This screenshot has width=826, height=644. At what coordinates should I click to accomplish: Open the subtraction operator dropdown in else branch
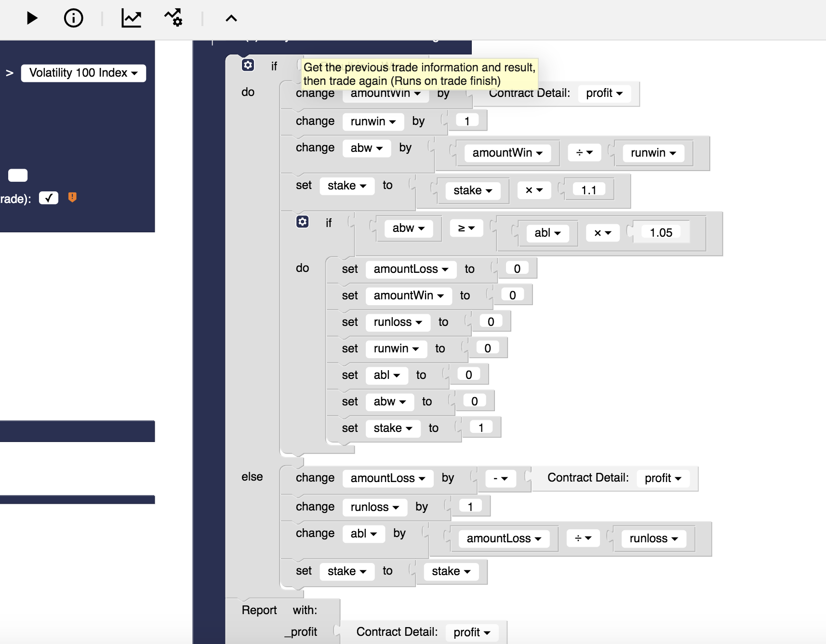tap(500, 479)
